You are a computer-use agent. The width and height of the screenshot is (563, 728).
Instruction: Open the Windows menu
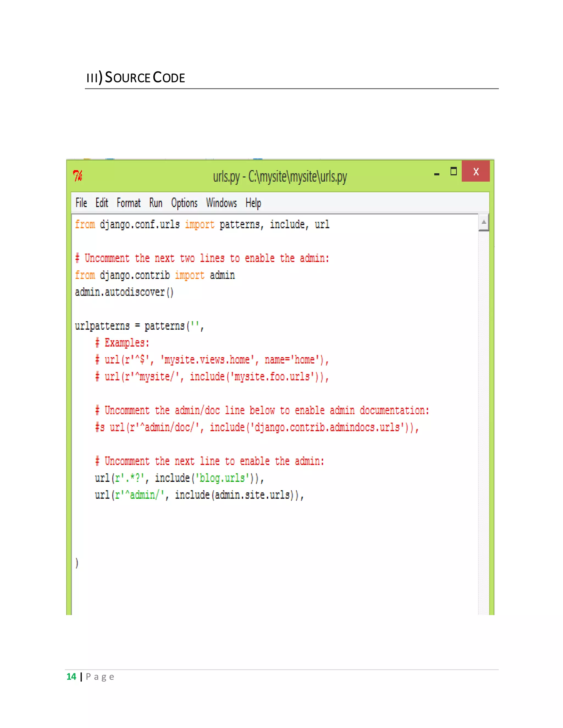pyautogui.click(x=221, y=203)
